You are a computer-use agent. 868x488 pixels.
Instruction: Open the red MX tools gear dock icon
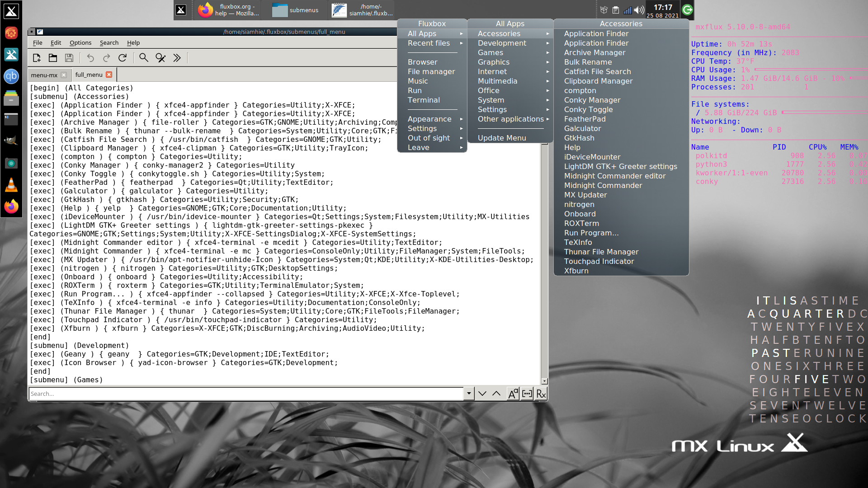[x=11, y=33]
